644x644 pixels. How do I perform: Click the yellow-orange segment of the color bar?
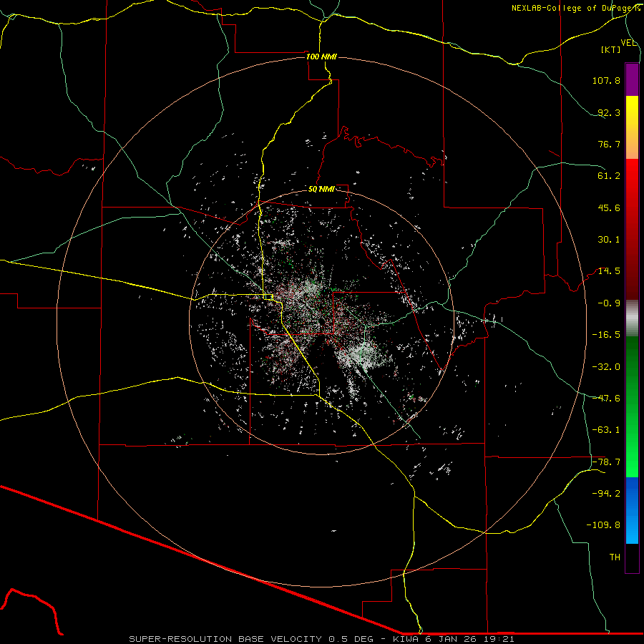(x=632, y=127)
